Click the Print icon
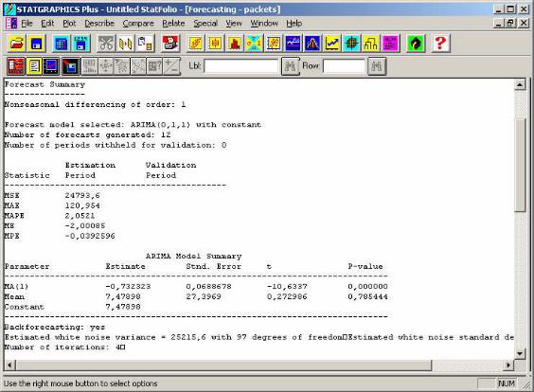This screenshot has height=392, width=534. [x=170, y=44]
